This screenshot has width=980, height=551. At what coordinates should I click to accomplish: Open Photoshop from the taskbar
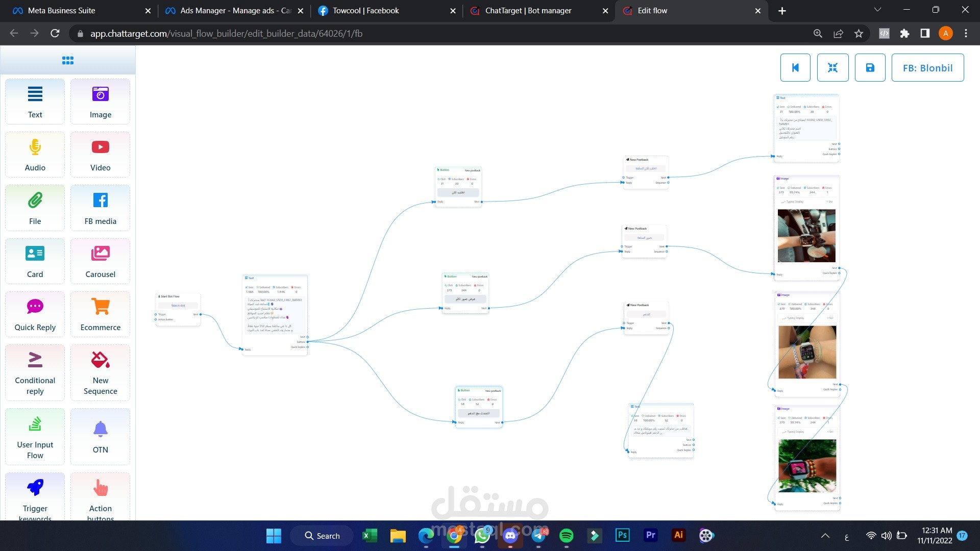coord(622,535)
